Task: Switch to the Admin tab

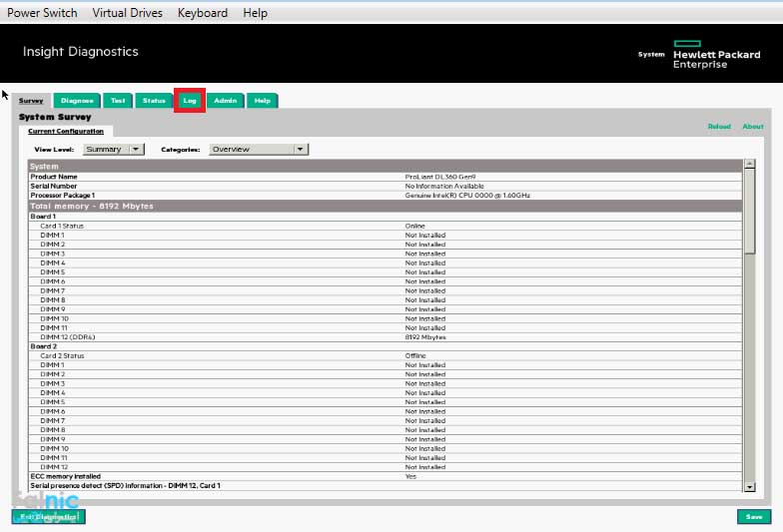Action: click(226, 101)
